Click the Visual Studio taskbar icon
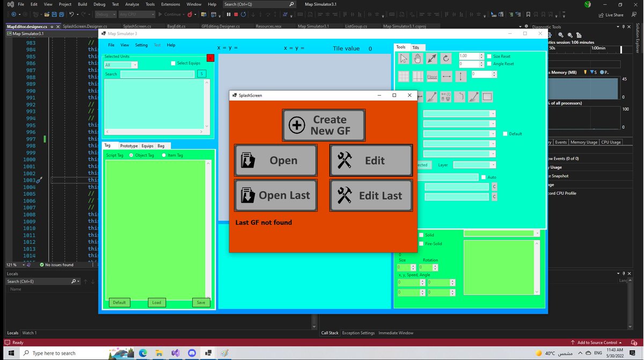 coord(175,353)
